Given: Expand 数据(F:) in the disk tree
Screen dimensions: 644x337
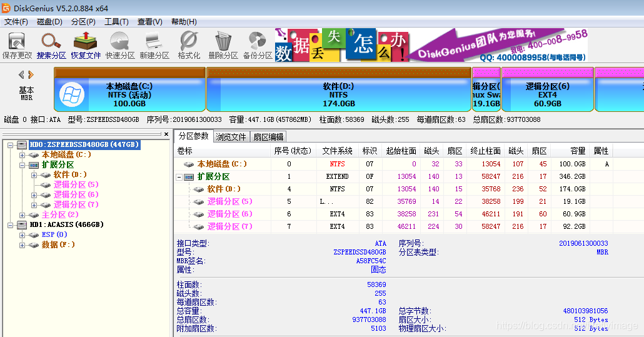Looking at the screenshot, I should coord(22,246).
